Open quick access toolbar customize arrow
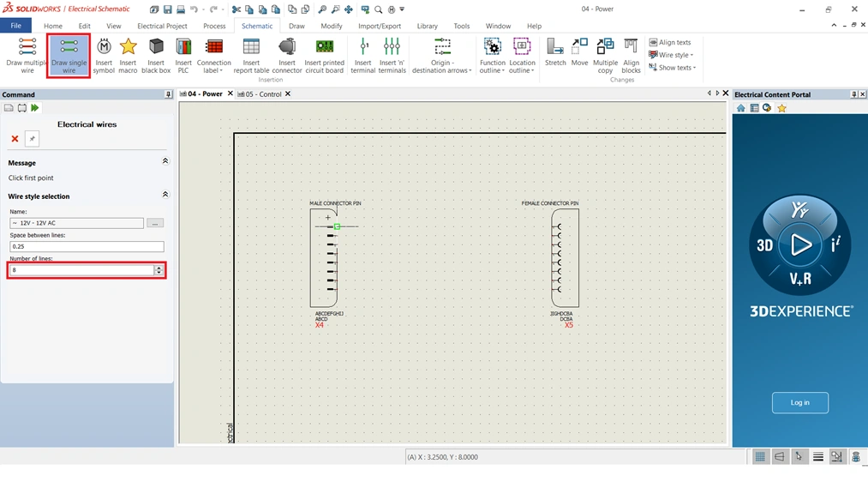Screen dimensions: 868x488 (402, 9)
